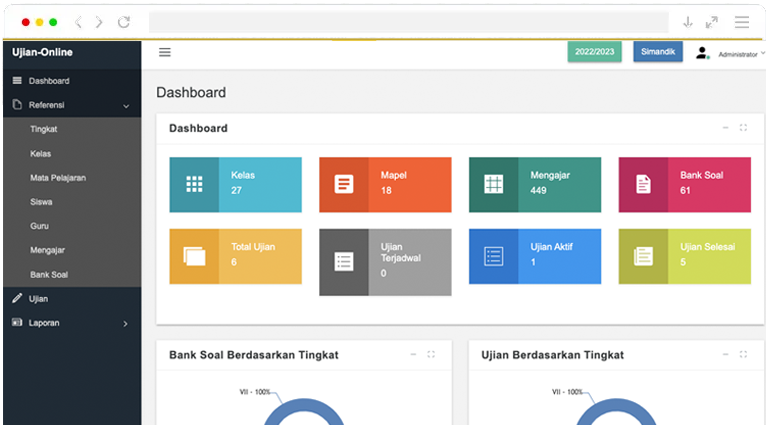The width and height of the screenshot is (769, 425).
Task: Open the browser hamburger menu
Action: [742, 22]
